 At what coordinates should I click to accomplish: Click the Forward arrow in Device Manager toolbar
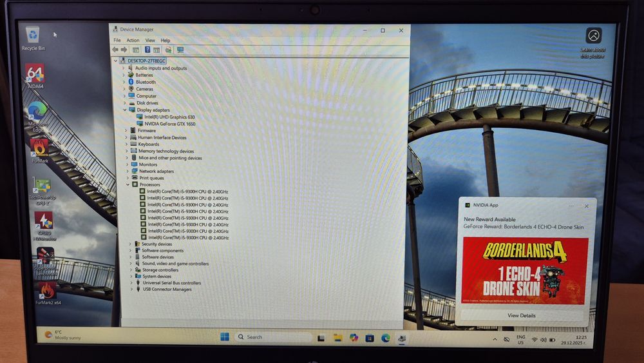124,50
